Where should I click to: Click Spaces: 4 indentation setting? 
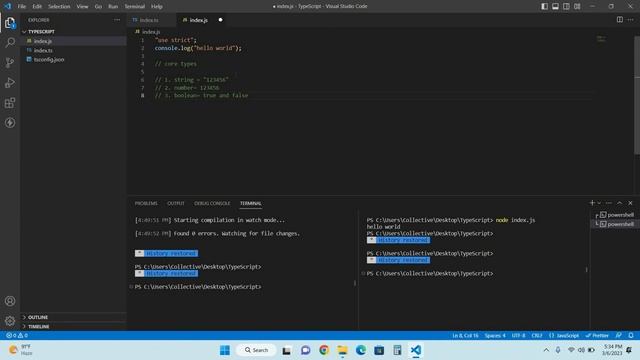(x=495, y=335)
